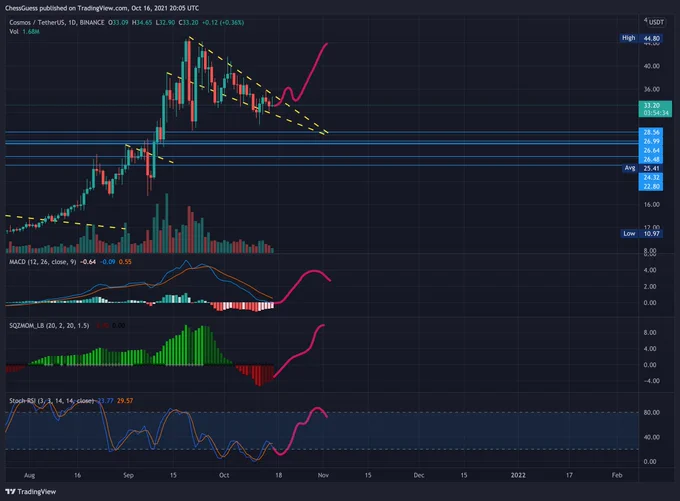The image size is (680, 501).
Task: Click the 80.00 level on Stoch RSI scale
Action: coord(651,413)
